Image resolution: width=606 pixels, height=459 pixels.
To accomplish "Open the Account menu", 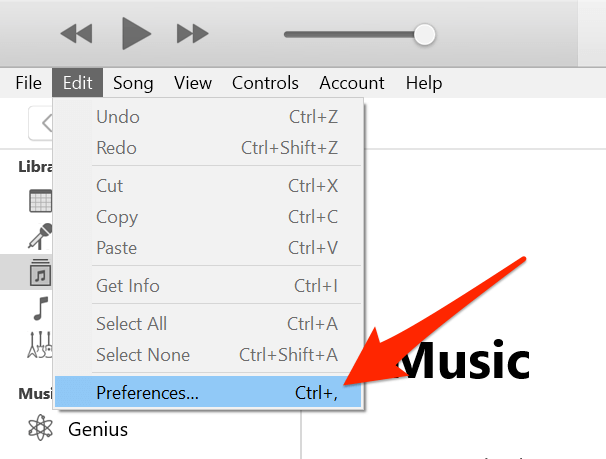I will [x=352, y=83].
